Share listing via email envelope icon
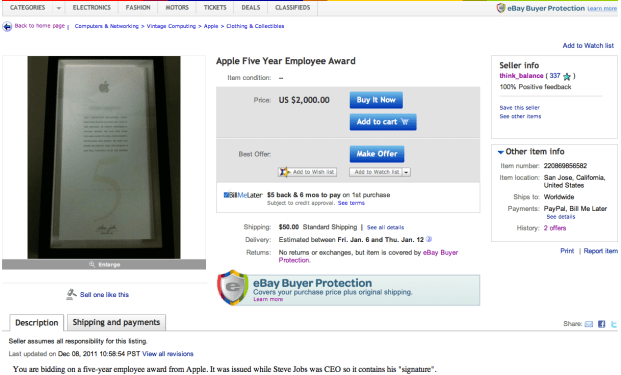This screenshot has height=375, width=621. pos(589,324)
